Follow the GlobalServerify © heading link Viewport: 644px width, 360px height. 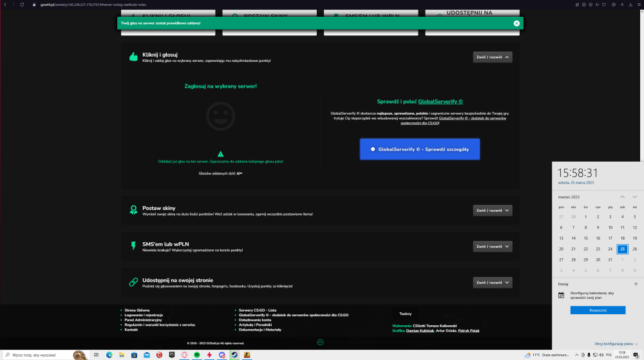[x=440, y=101]
